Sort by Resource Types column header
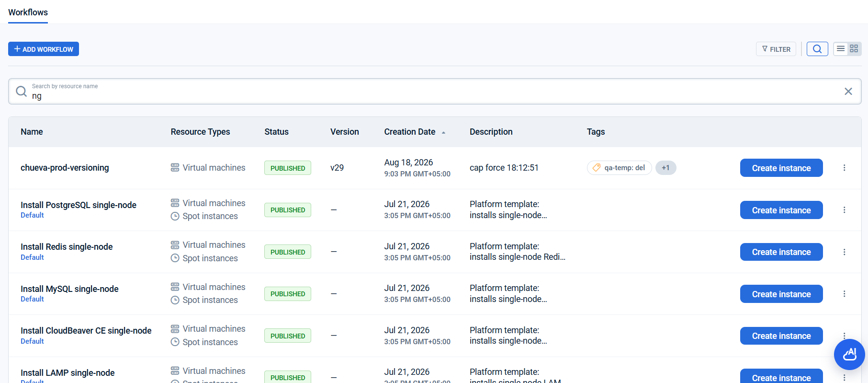The image size is (868, 383). click(x=200, y=132)
